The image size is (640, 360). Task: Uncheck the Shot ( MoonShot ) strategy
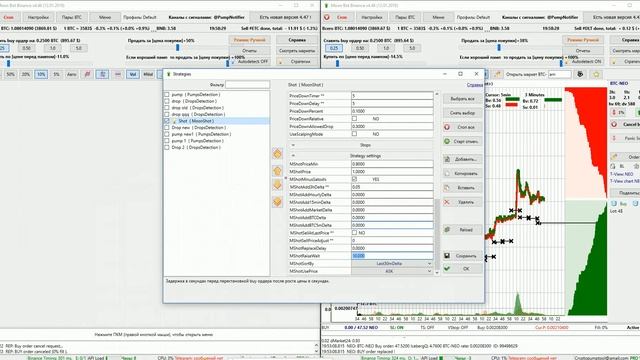click(167, 121)
